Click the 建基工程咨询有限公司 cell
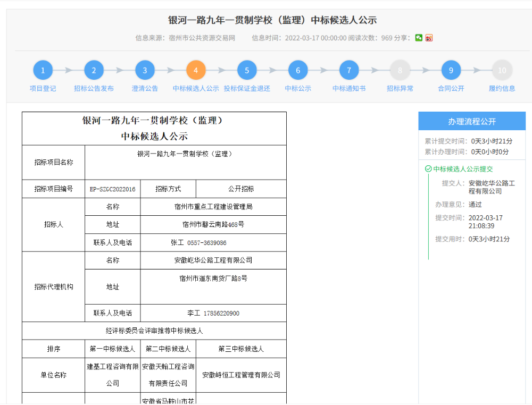Viewport: 532px width, 405px height. tap(112, 375)
